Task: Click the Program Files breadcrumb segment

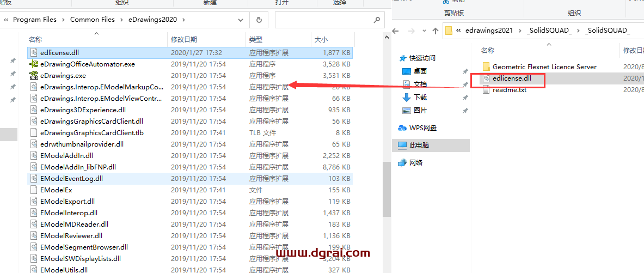Action: (x=35, y=19)
